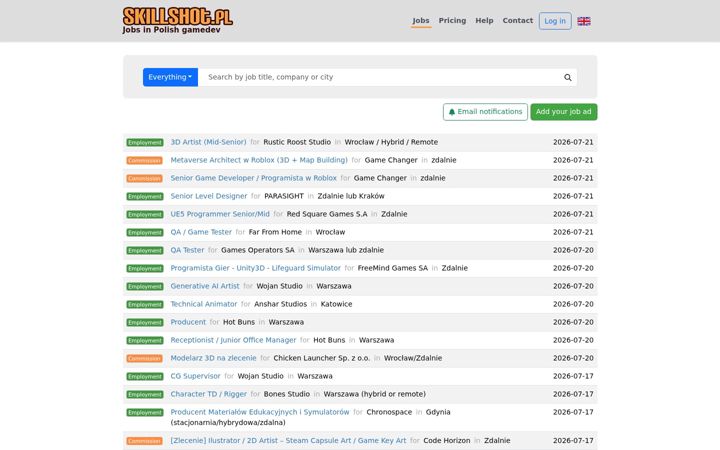Click location Warszawa lub zdalnie

346,250
